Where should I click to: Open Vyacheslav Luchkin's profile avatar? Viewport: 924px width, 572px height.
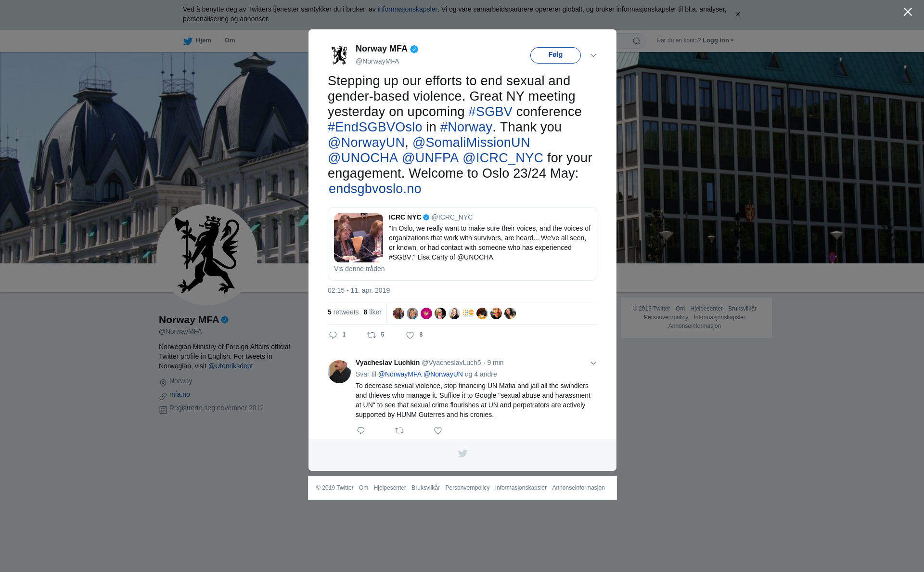(x=339, y=372)
